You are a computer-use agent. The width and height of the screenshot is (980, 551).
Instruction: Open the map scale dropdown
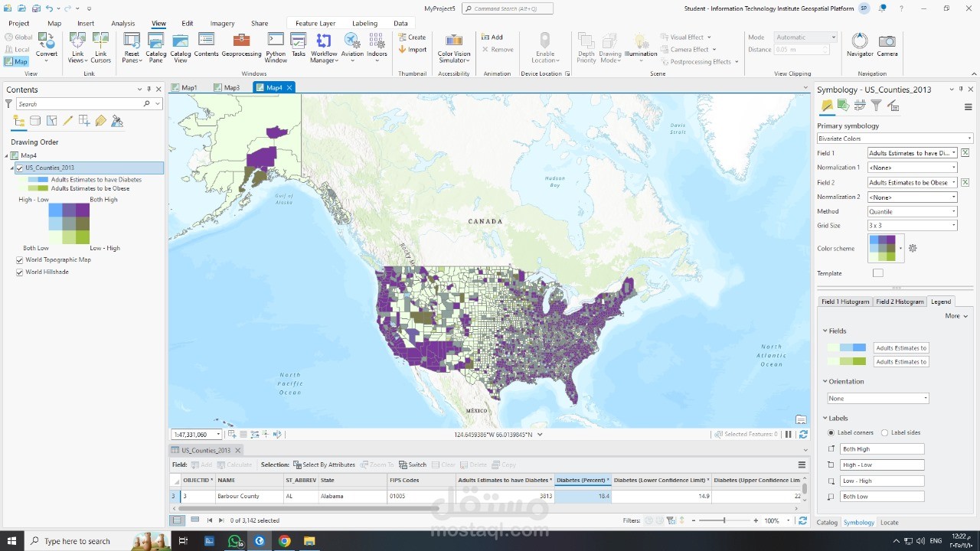(x=218, y=435)
